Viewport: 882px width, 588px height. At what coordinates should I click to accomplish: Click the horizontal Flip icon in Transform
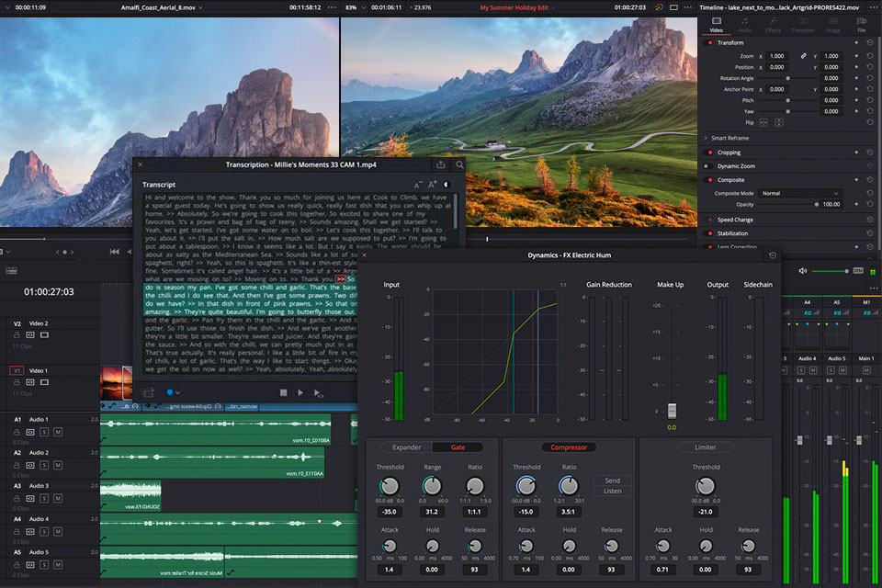click(763, 123)
